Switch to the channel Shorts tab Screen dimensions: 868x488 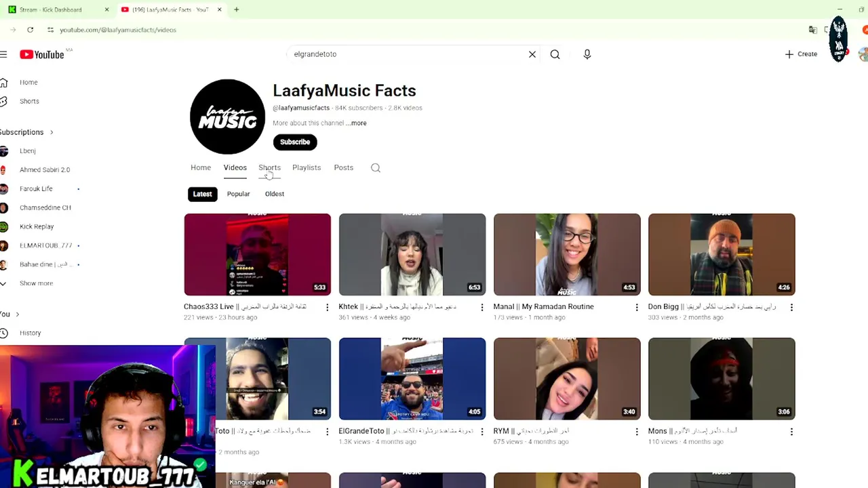(269, 167)
